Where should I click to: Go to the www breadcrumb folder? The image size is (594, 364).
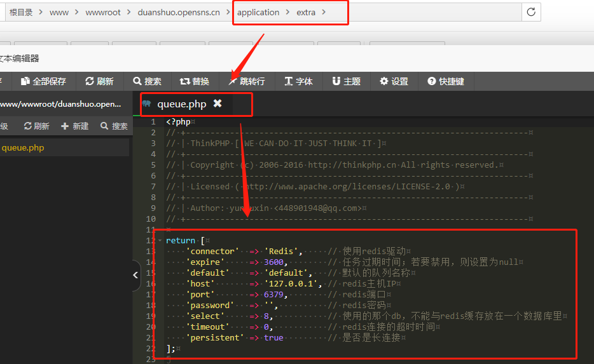(59, 13)
